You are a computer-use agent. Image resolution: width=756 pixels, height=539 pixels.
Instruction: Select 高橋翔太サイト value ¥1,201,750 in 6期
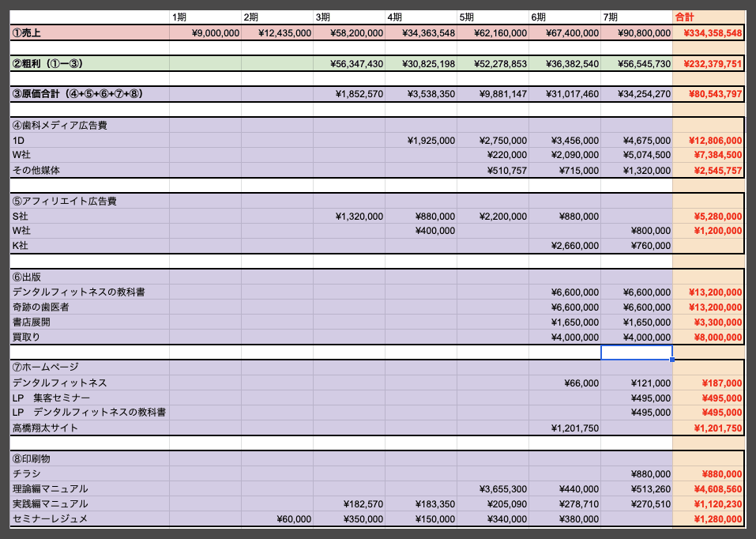click(565, 428)
